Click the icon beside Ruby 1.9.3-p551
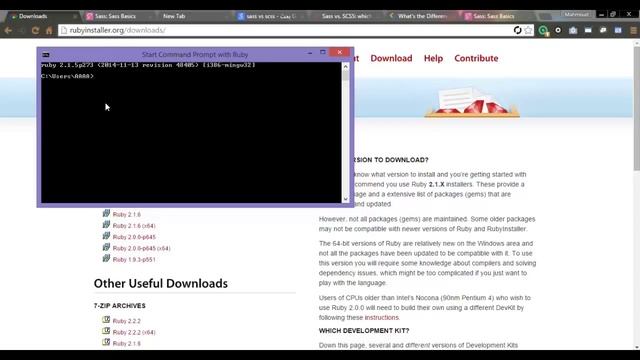Viewport: 640px width, 360px height. pos(106,258)
